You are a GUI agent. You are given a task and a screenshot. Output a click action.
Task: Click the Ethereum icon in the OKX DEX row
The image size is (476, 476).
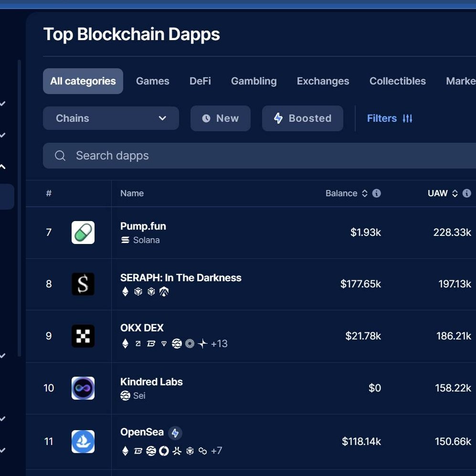click(125, 344)
